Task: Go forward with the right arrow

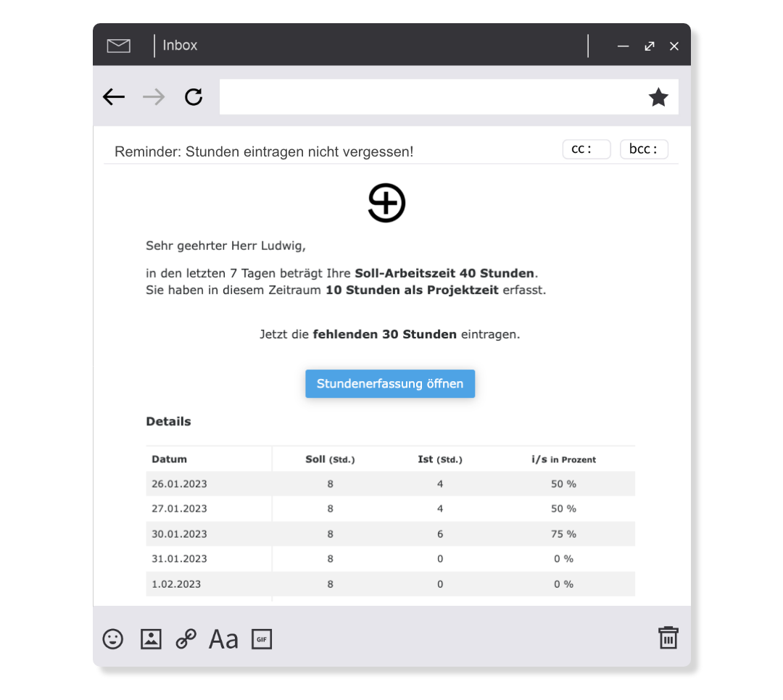Action: tap(154, 97)
